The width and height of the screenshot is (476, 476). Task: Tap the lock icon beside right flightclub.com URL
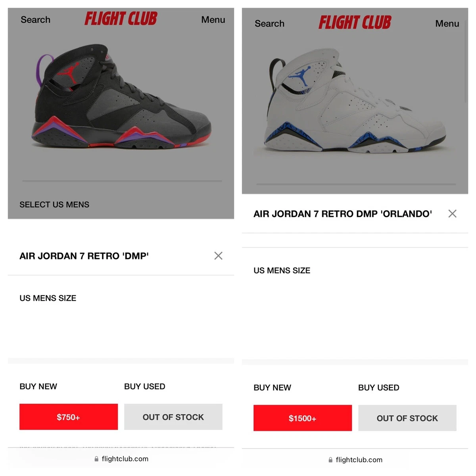click(x=330, y=460)
